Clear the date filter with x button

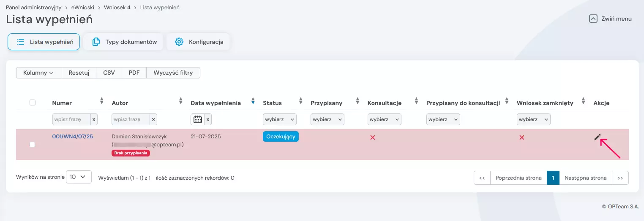click(x=207, y=119)
